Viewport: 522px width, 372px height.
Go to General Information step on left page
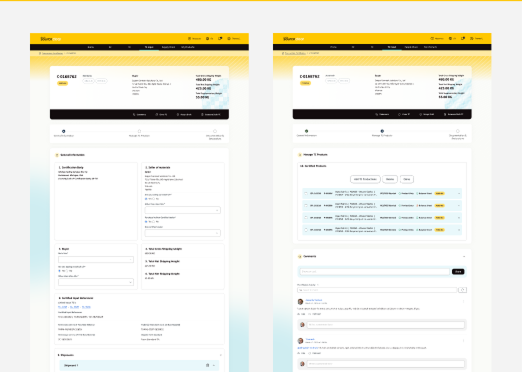click(64, 133)
